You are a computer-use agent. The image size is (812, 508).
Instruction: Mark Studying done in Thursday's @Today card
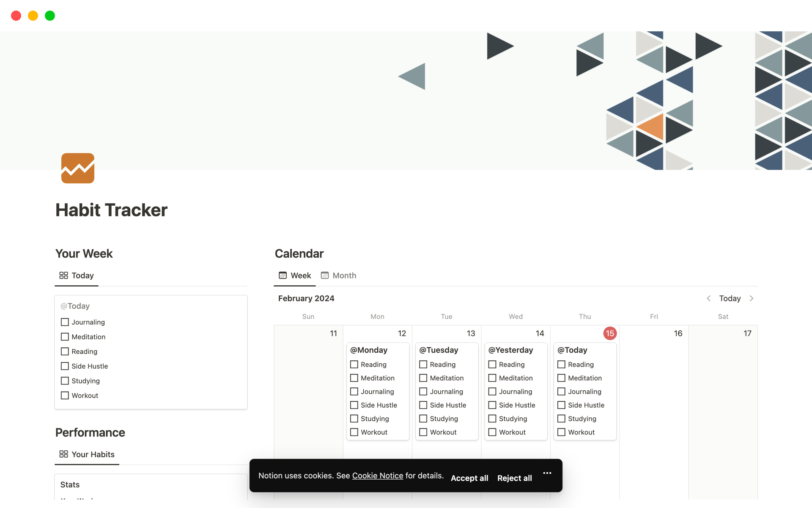561,419
